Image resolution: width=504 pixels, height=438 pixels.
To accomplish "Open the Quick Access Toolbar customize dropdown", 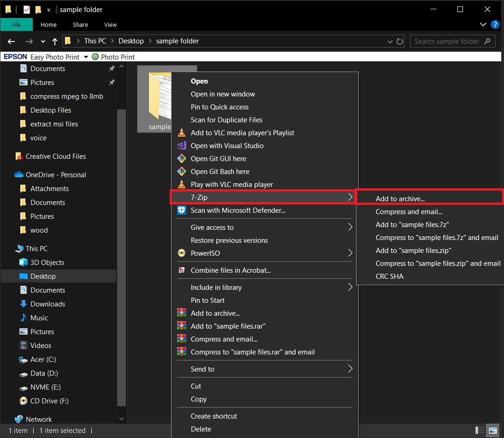I will pos(48,9).
